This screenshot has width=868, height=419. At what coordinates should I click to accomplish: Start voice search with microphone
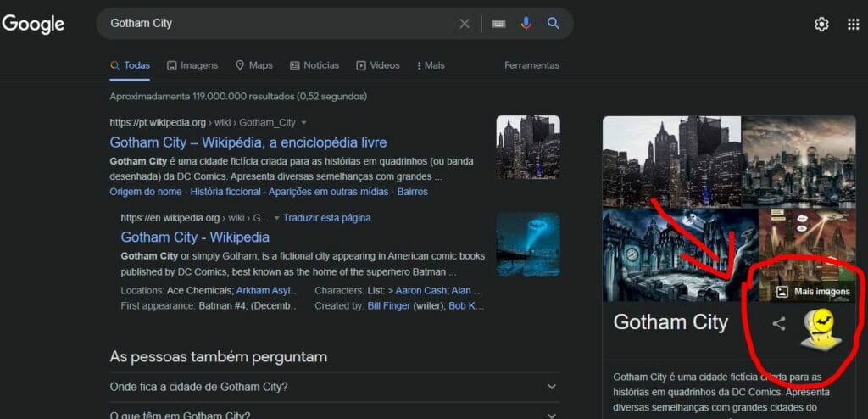(x=526, y=24)
